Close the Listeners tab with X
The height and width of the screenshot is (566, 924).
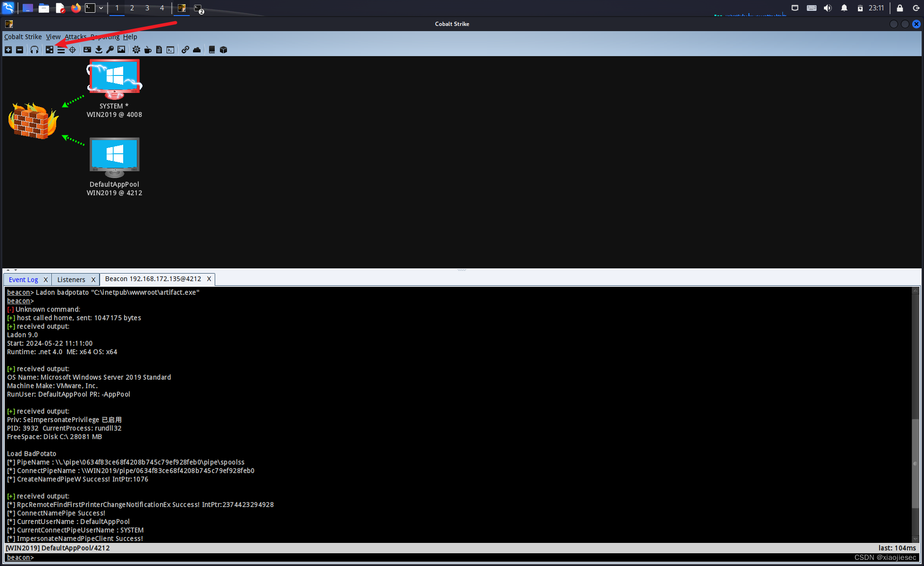[x=93, y=280]
